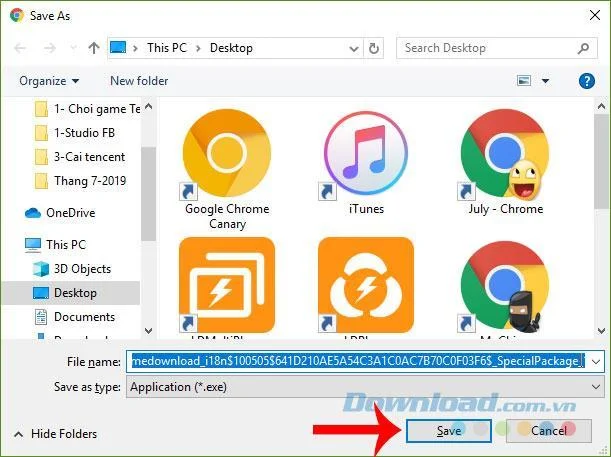The width and height of the screenshot is (611, 457).
Task: Click the search magnifier icon
Action: point(583,48)
